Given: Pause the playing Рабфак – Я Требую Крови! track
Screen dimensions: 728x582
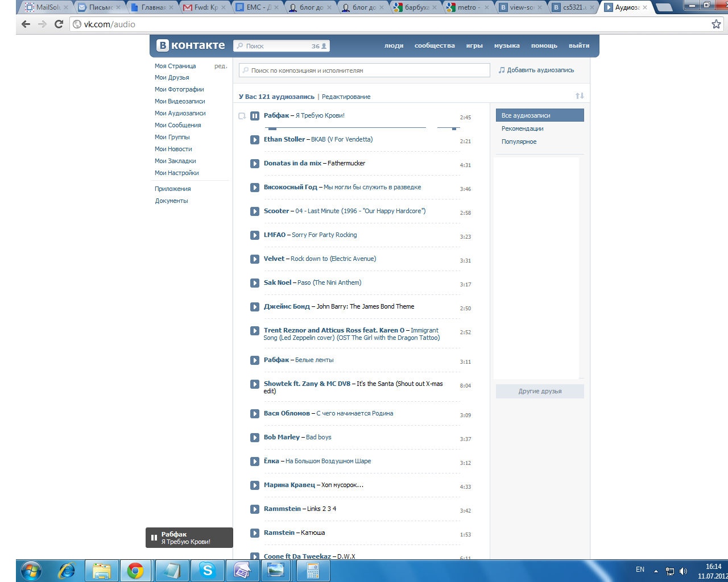Looking at the screenshot, I should 255,116.
